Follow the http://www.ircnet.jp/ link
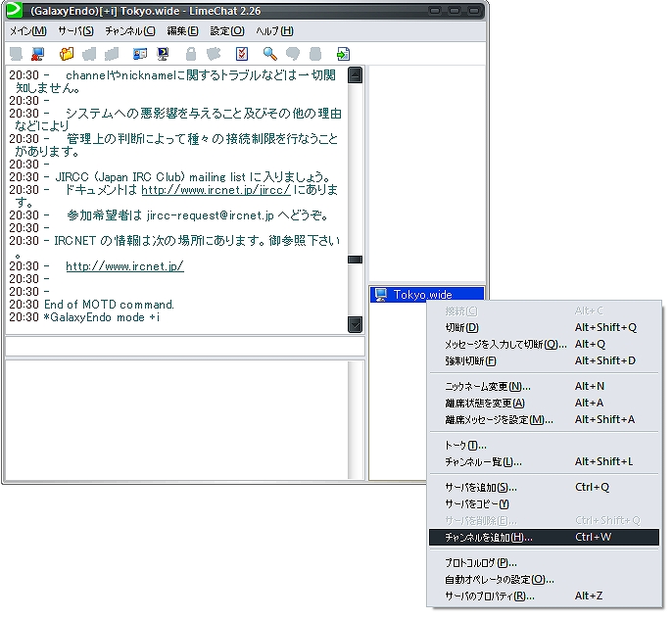672x620 pixels. click(x=124, y=266)
